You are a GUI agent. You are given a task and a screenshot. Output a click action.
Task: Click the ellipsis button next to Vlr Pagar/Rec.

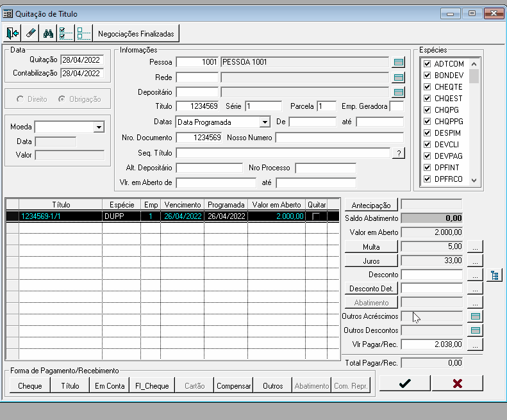pyautogui.click(x=475, y=344)
